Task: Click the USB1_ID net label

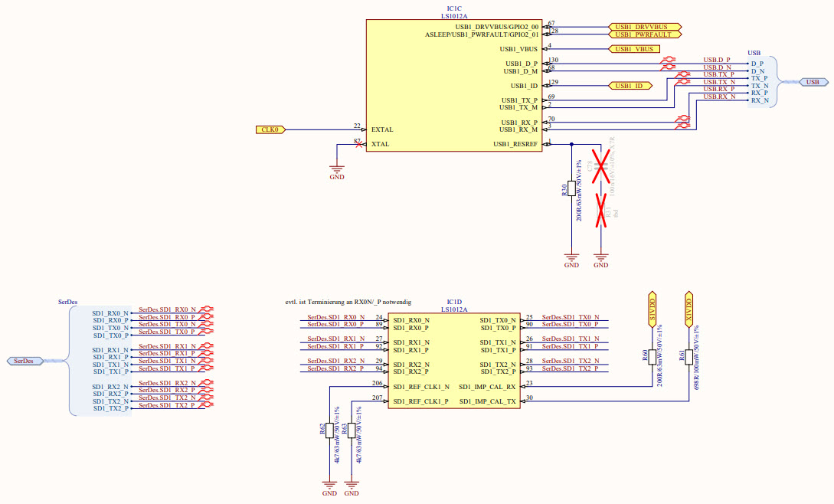Action: (x=630, y=85)
